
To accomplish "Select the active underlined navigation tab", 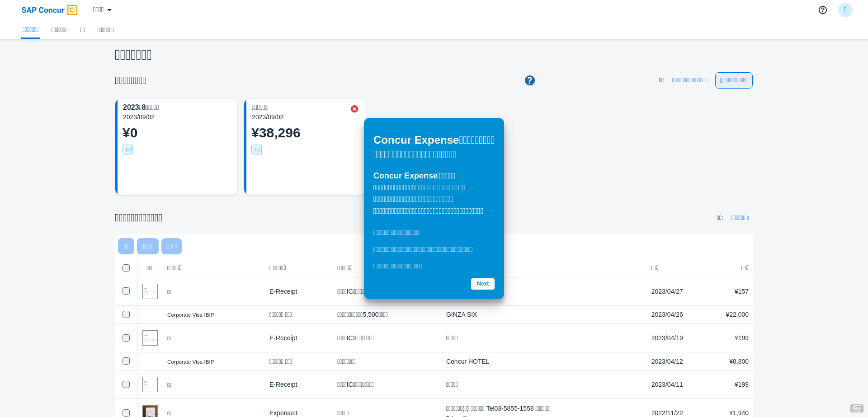I will click(31, 29).
